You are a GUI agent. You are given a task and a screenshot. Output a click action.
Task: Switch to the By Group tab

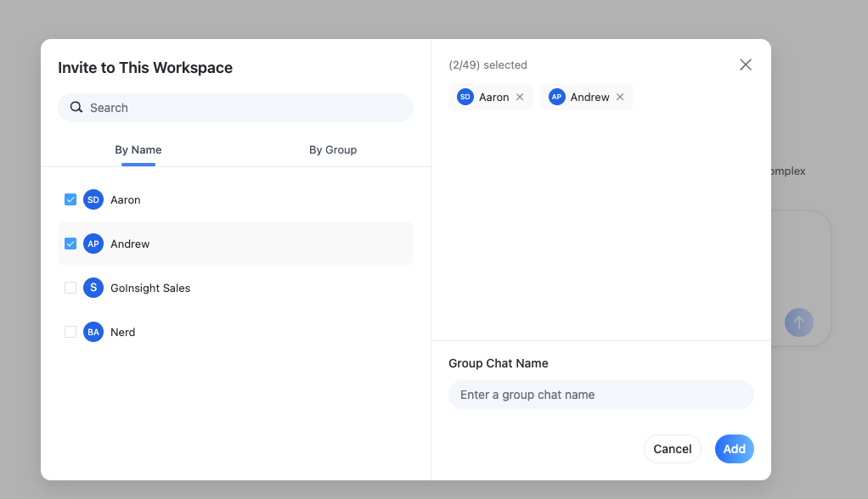[333, 150]
